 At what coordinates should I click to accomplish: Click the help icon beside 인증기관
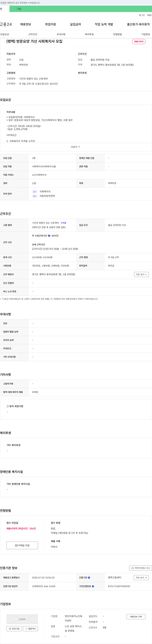click(x=89, y=577)
